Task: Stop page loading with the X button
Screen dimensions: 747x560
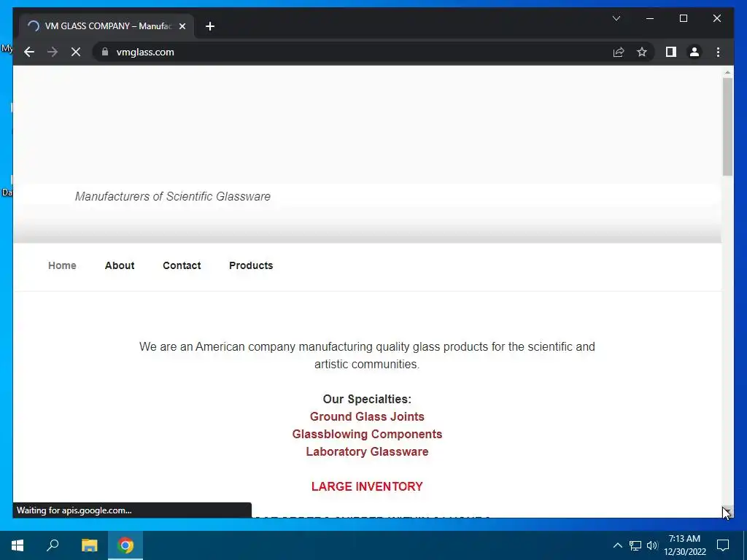Action: point(76,52)
